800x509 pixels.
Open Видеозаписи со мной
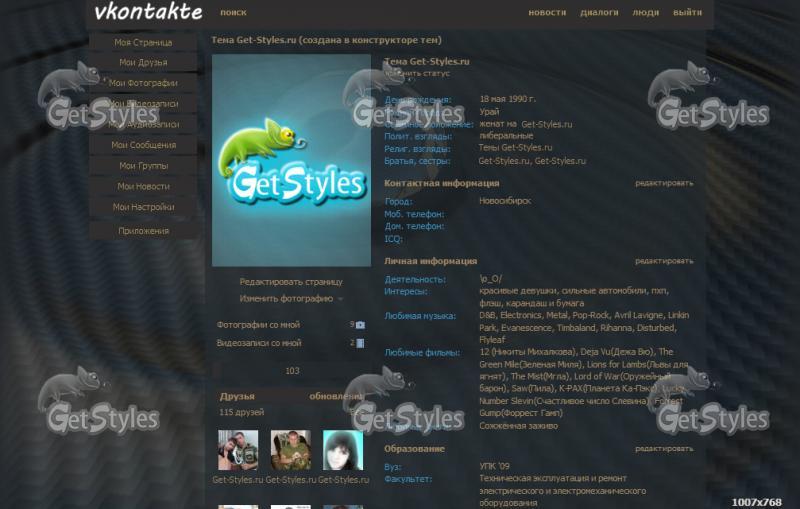click(259, 343)
